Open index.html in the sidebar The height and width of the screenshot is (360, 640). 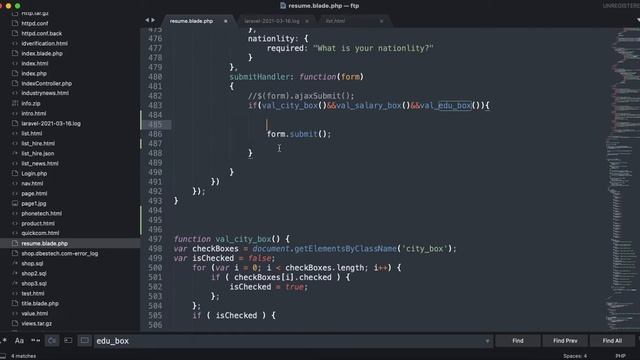tap(35, 63)
